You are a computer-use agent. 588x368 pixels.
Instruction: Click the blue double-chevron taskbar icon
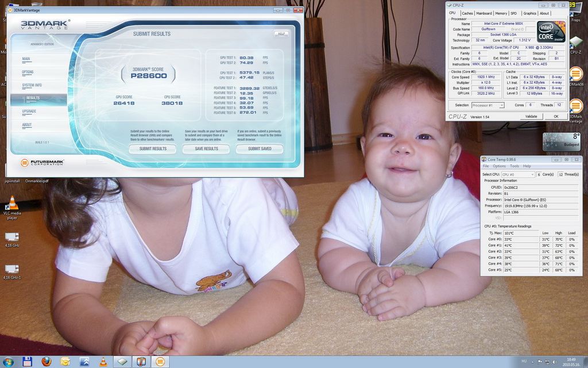coord(84,362)
